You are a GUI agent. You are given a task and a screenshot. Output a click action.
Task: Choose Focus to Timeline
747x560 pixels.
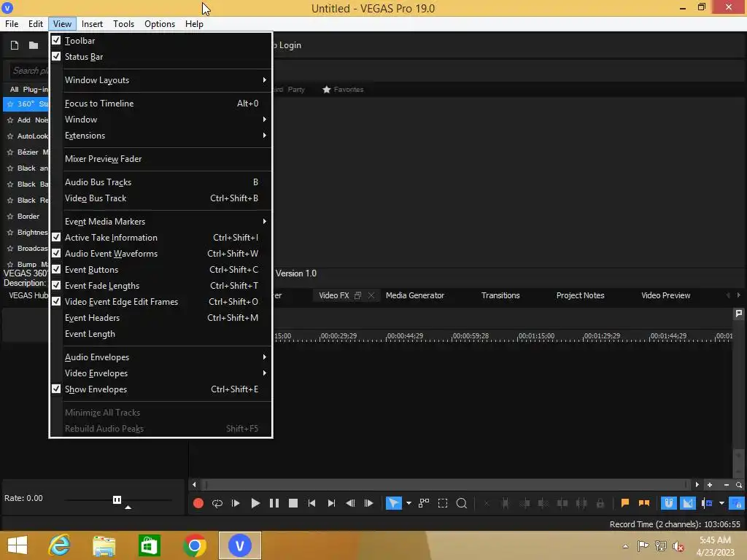point(161,104)
